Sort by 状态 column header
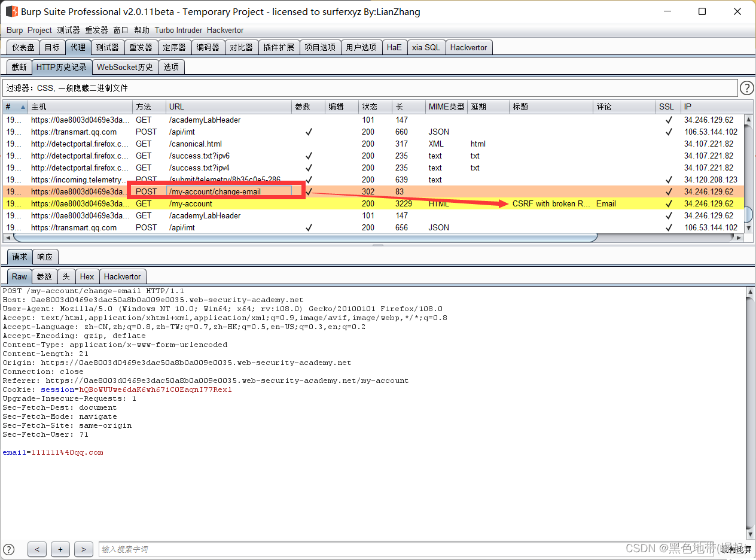This screenshot has height=560, width=756. click(375, 106)
